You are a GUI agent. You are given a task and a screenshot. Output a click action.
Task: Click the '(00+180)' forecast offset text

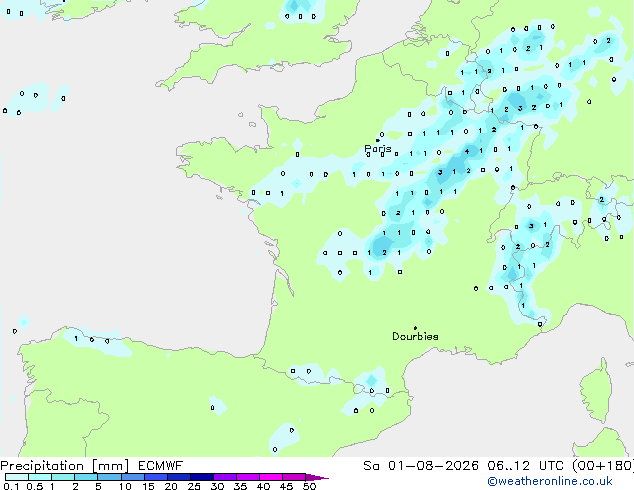[603, 466]
